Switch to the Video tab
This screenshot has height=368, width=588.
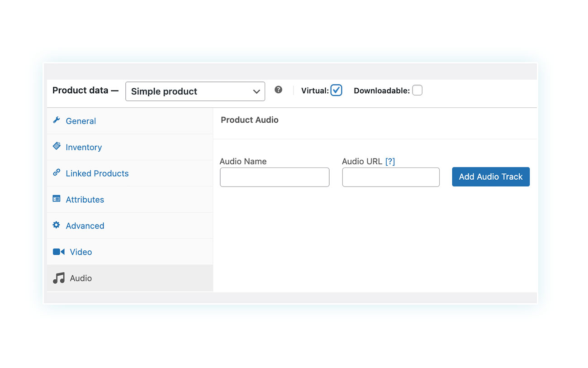point(130,252)
